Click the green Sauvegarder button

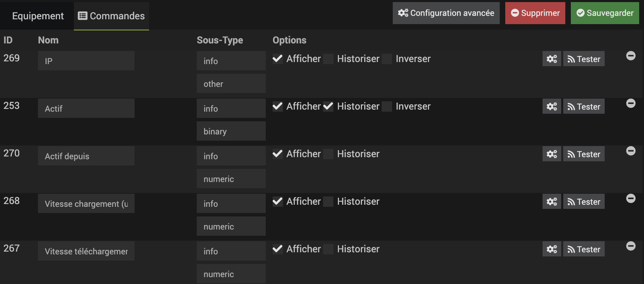click(x=605, y=13)
